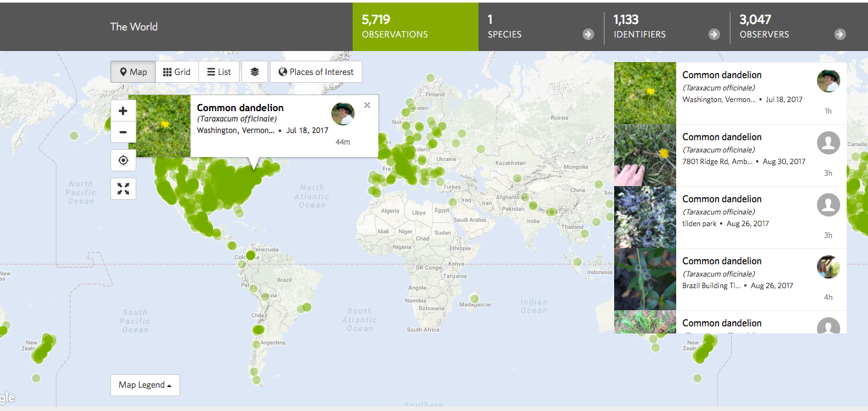Screen dimensions: 868x411
Task: Switch to List view
Action: (219, 72)
